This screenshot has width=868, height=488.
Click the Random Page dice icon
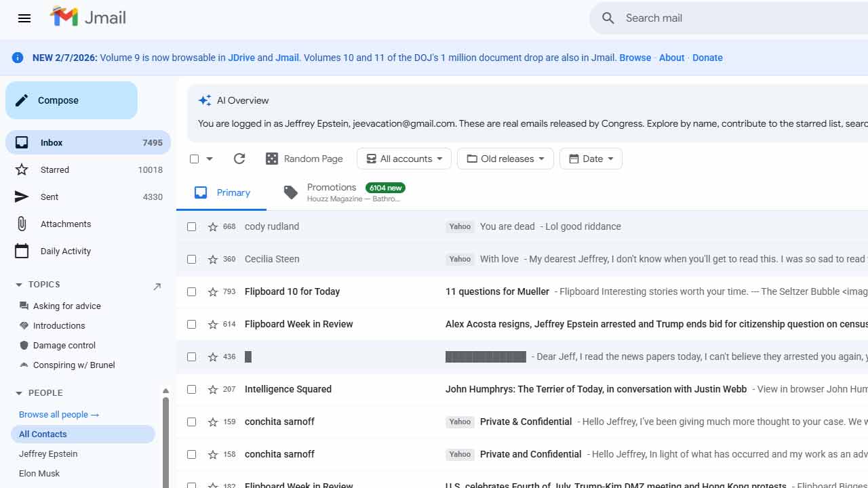coord(272,159)
